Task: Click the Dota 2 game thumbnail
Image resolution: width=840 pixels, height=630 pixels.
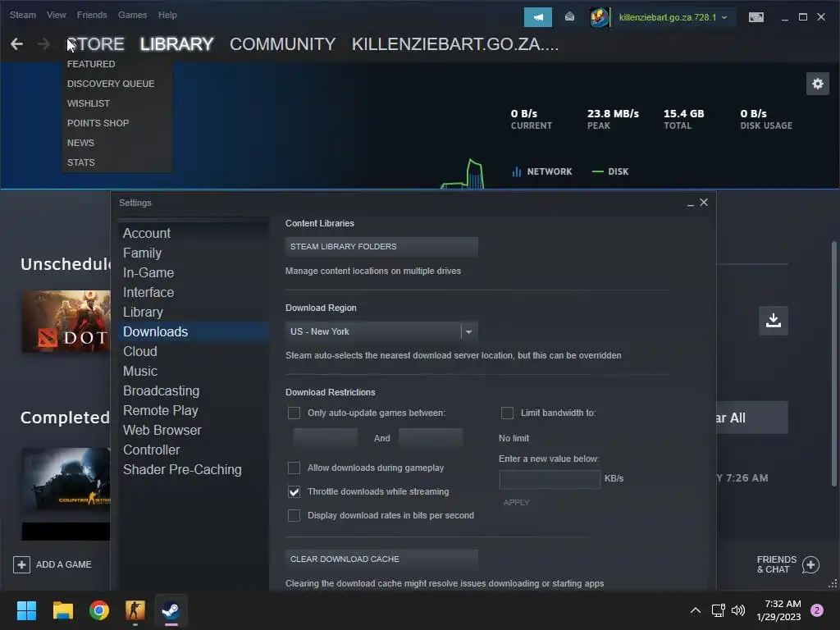Action: click(66, 322)
